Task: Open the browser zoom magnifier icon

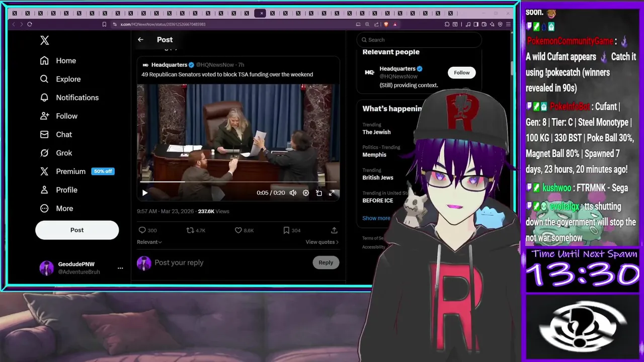Action: click(x=367, y=24)
